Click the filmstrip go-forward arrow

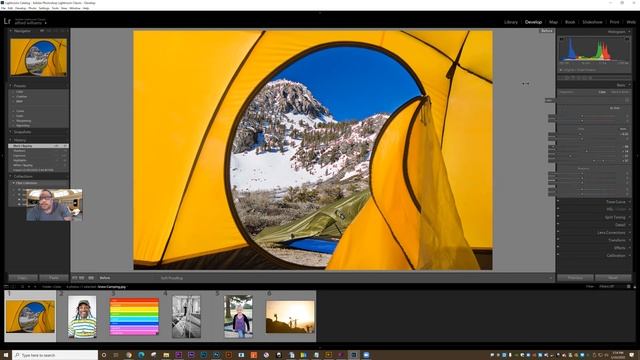click(35, 287)
